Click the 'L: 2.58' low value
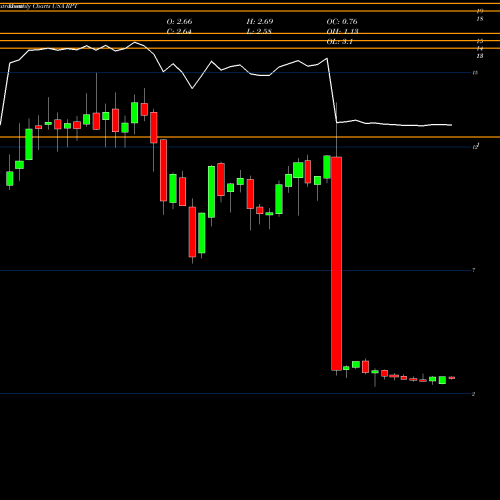 coord(259,31)
